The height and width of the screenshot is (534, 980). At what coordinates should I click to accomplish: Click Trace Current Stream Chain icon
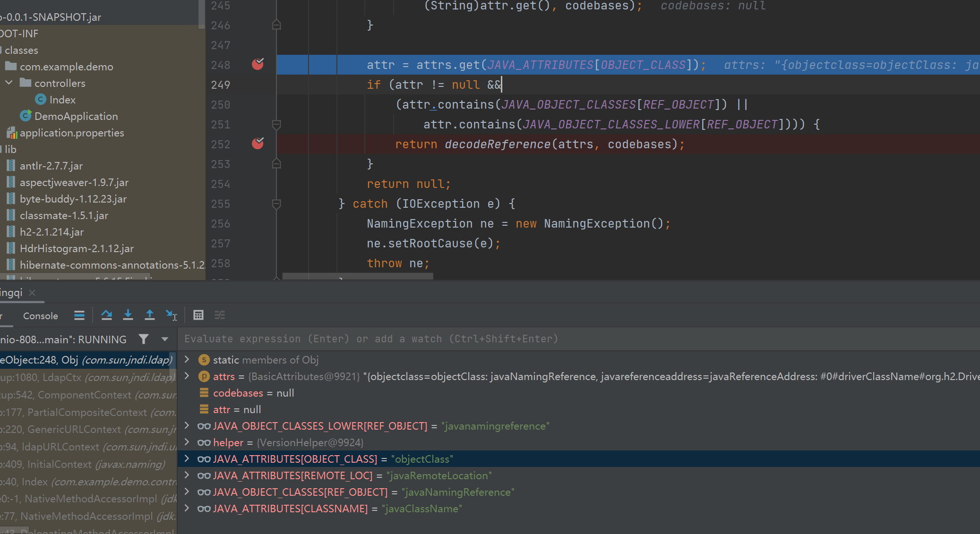click(220, 315)
